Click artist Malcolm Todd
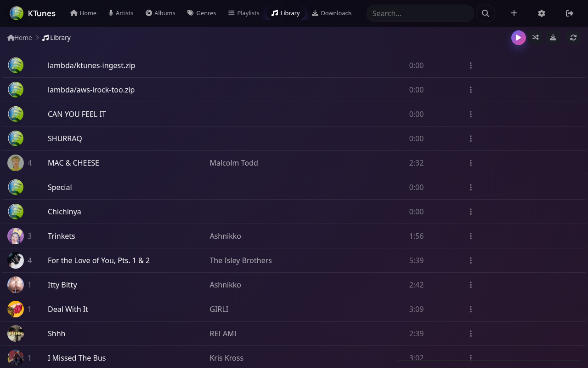 click(x=234, y=163)
